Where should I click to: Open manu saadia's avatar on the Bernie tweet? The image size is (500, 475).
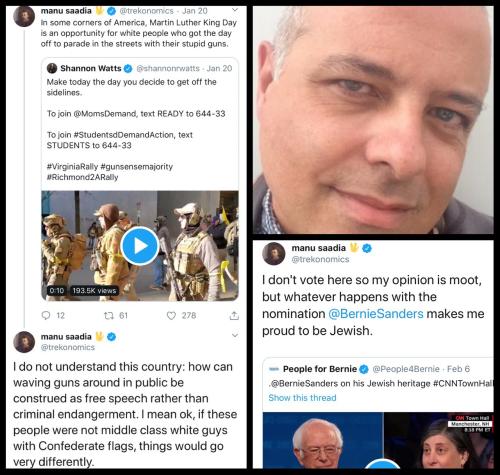tap(274, 254)
